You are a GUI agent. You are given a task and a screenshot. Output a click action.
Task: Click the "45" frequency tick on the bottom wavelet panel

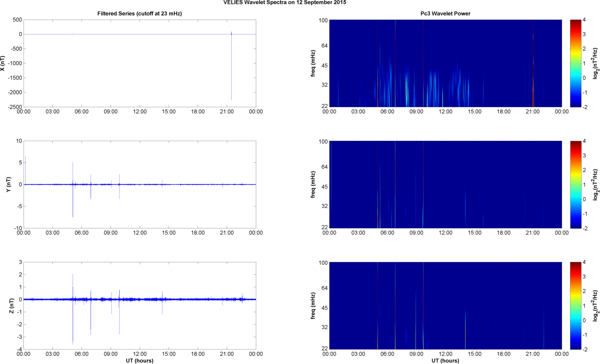325,308
